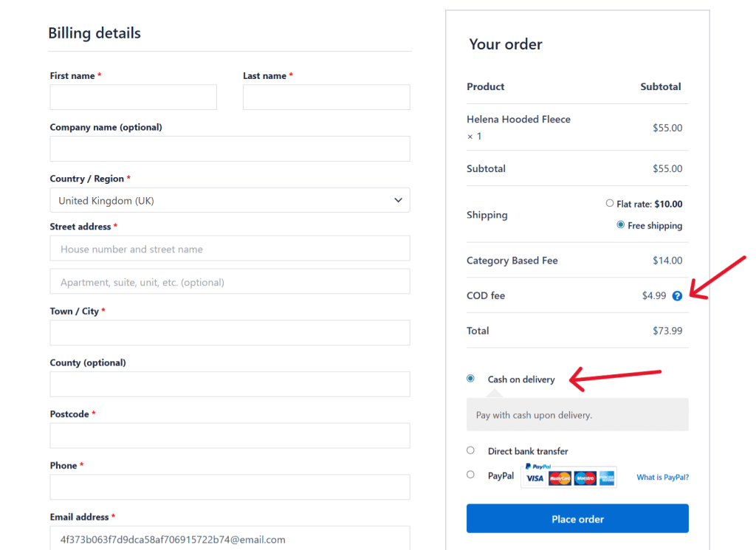The height and width of the screenshot is (550, 756).
Task: Click the Maestro card icon
Action: click(x=585, y=478)
